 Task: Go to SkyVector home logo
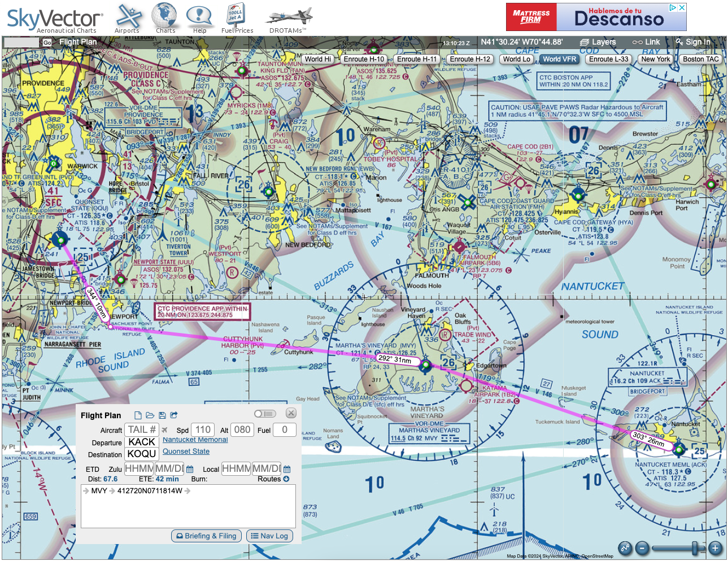54,20
